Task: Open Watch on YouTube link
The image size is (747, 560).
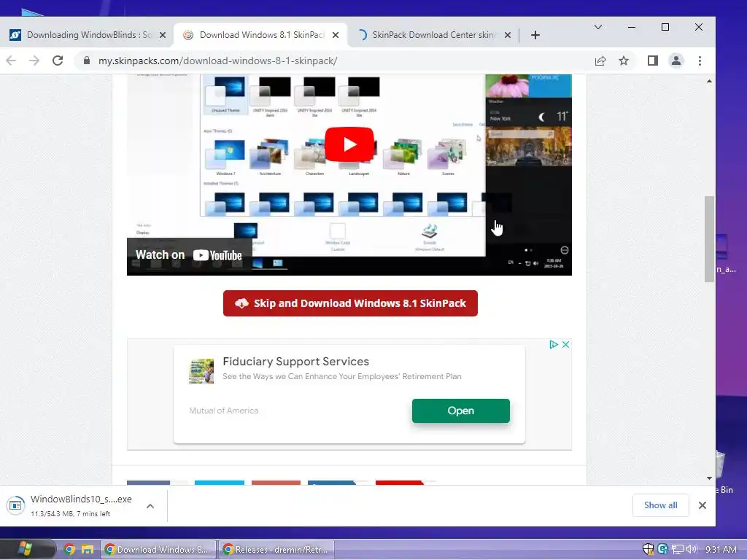Action: pos(189,255)
